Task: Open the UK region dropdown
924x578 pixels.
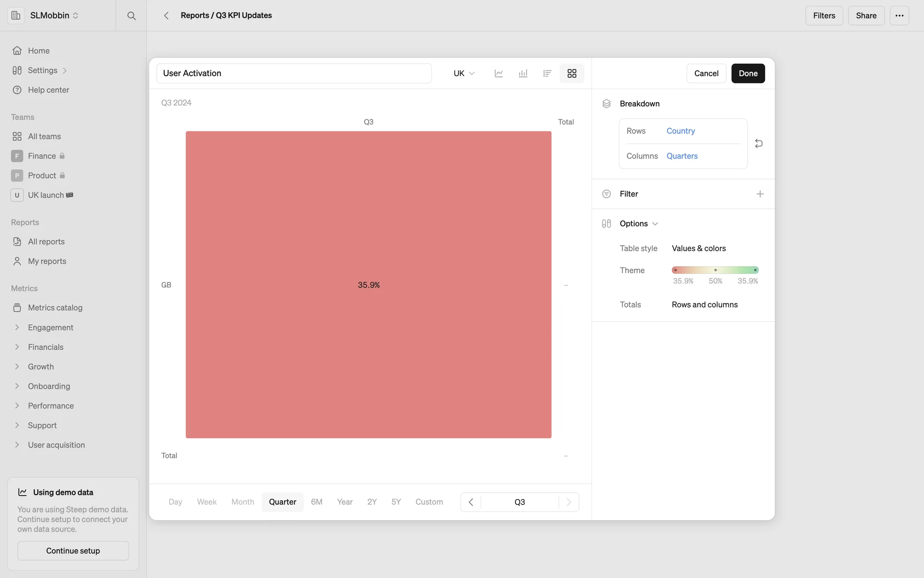Action: [x=464, y=73]
